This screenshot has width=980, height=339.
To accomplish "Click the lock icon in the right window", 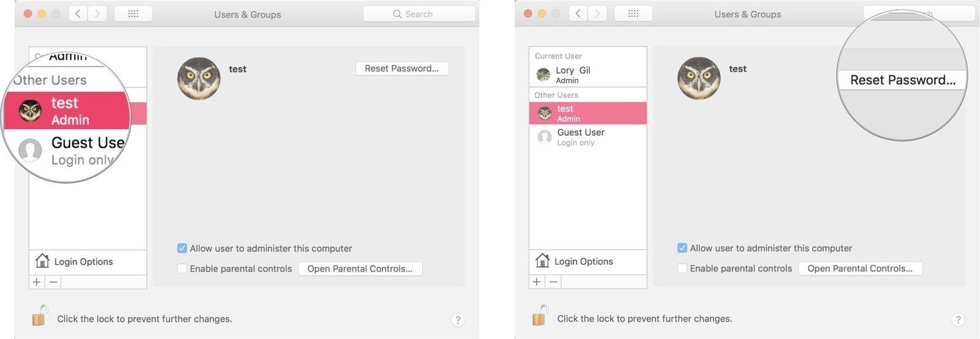I will [540, 316].
